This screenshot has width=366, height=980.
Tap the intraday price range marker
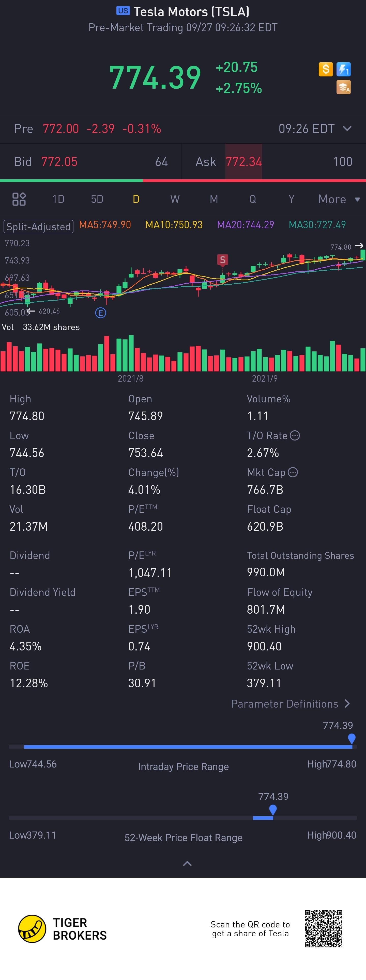352,739
